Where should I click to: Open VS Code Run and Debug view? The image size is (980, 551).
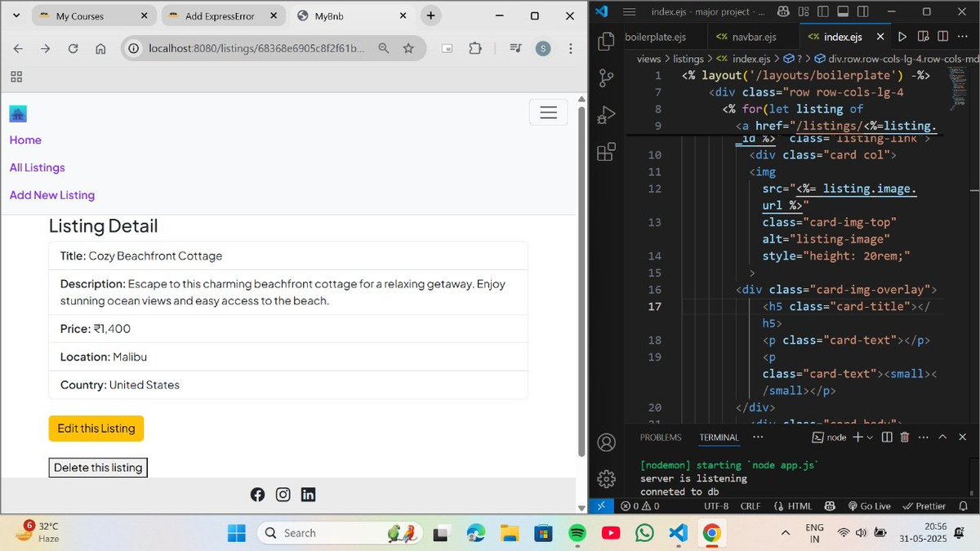coord(606,115)
